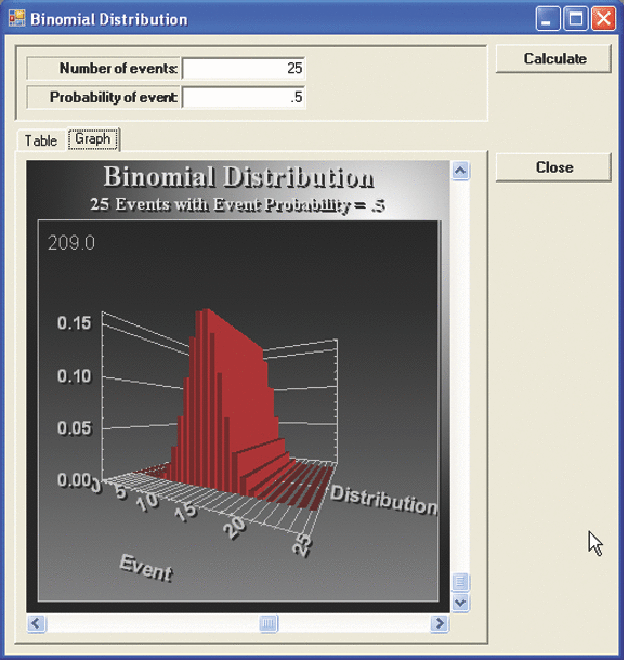Select the Graph tab
This screenshot has height=660, width=624.
coord(93,139)
